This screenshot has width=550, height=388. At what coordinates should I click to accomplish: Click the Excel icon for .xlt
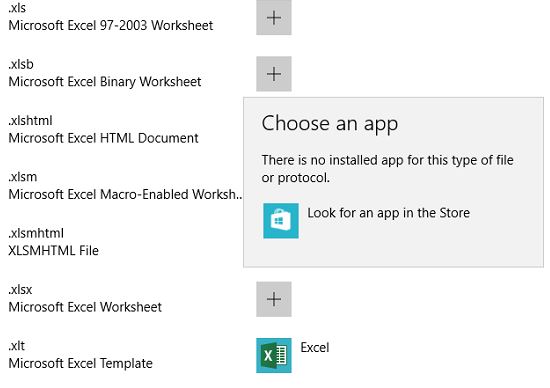click(274, 355)
